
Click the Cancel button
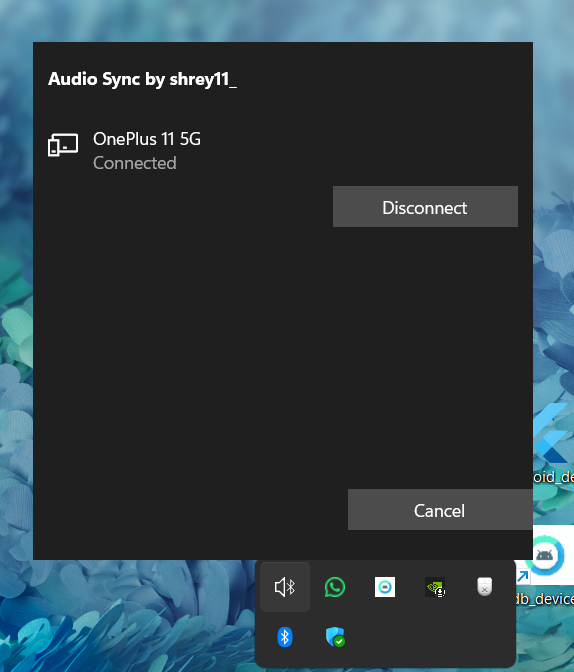pyautogui.click(x=440, y=510)
